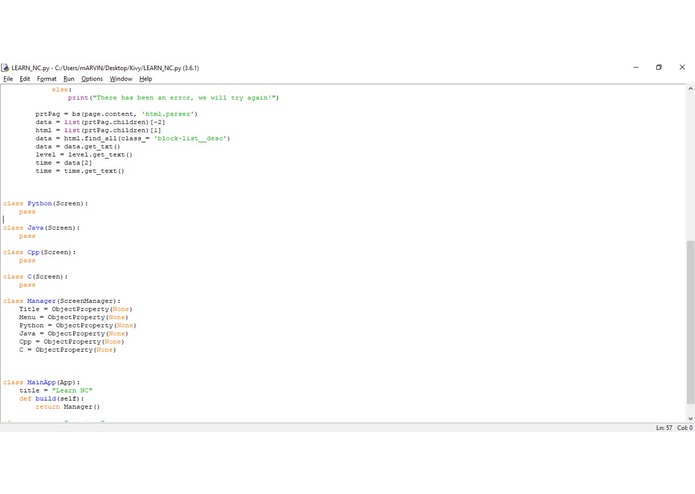Open the Options menu
The height and width of the screenshot is (494, 695).
pos(92,79)
